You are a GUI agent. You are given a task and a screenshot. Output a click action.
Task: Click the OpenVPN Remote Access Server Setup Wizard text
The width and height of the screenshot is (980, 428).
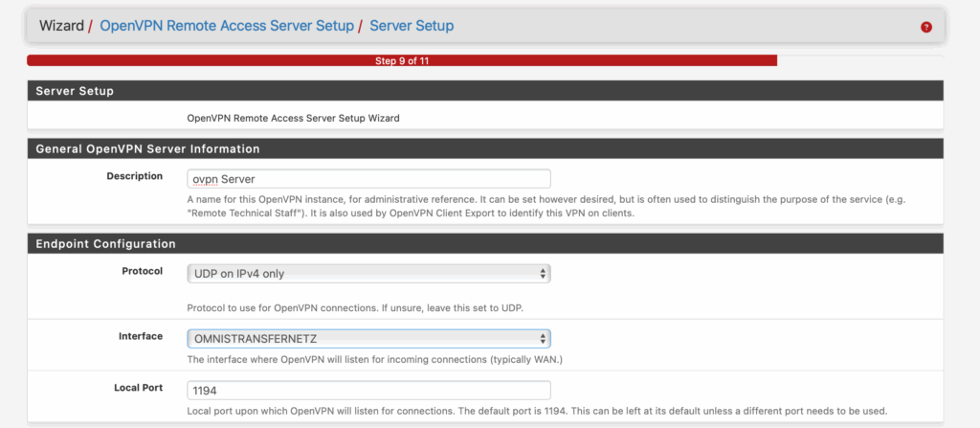coord(293,119)
